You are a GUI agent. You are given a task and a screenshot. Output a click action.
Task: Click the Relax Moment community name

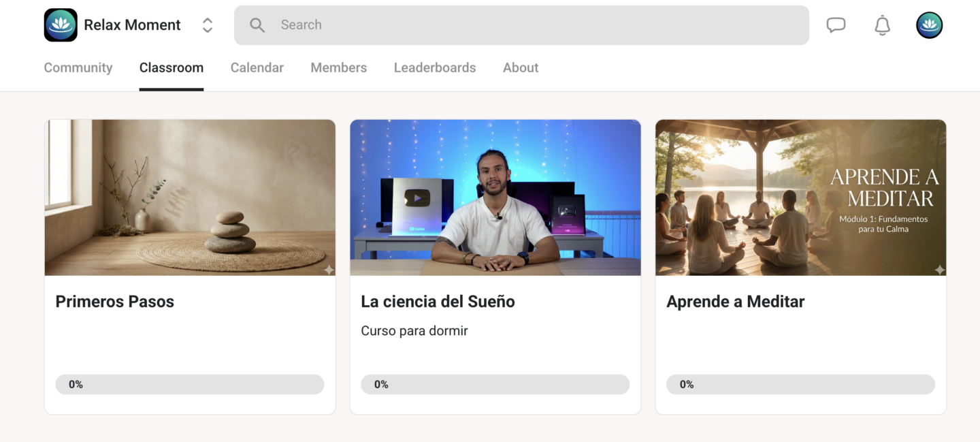(133, 25)
